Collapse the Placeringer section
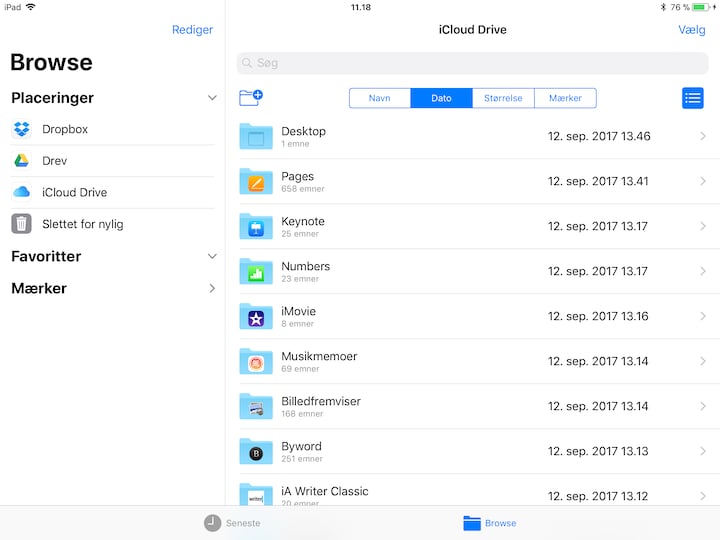 coord(212,98)
